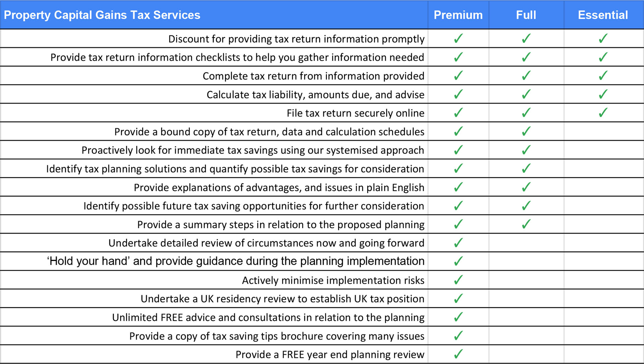
Task: Click Premium checkmark for FREE year end review
Action: pyautogui.click(x=458, y=354)
